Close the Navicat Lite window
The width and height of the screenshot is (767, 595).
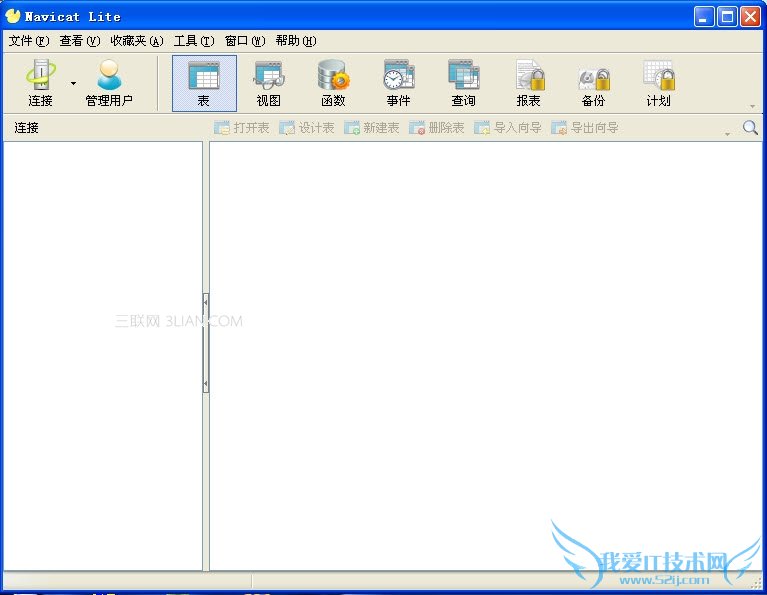(750, 17)
